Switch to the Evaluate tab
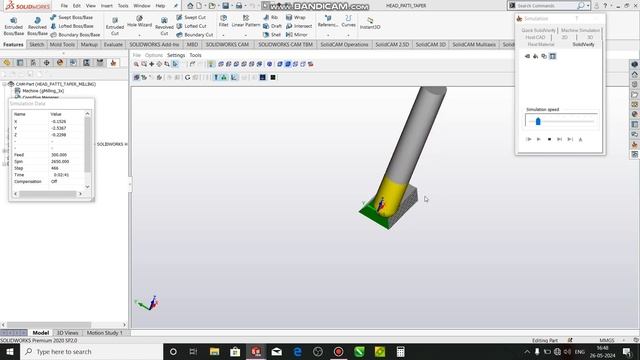Image resolution: width=640 pixels, height=360 pixels. pyautogui.click(x=113, y=44)
